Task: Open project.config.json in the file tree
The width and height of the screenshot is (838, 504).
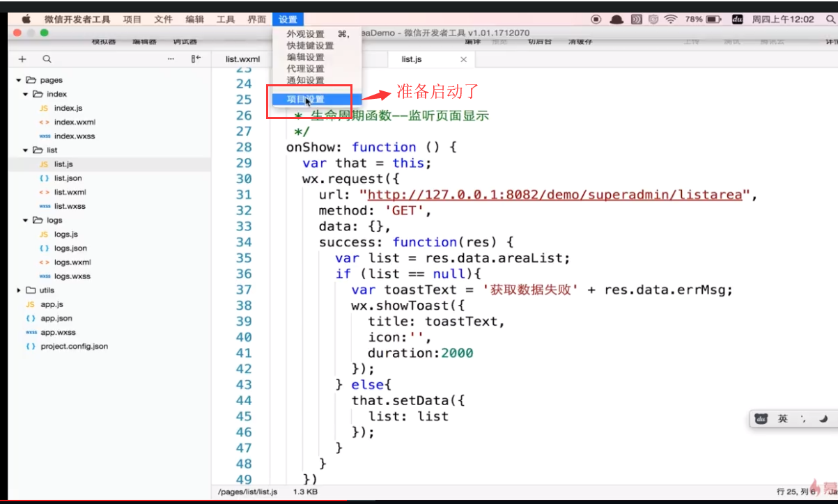Action: pos(74,346)
